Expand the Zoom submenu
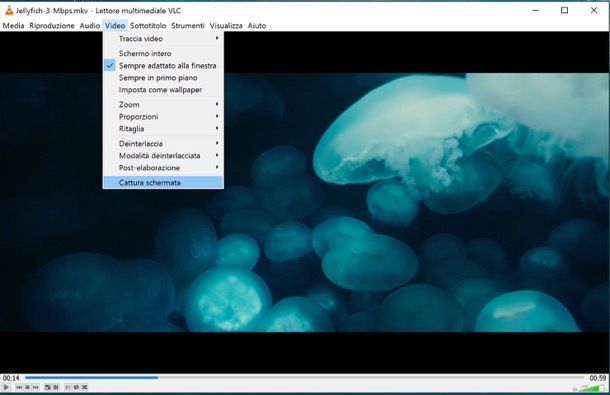The width and height of the screenshot is (610, 395). pos(163,104)
